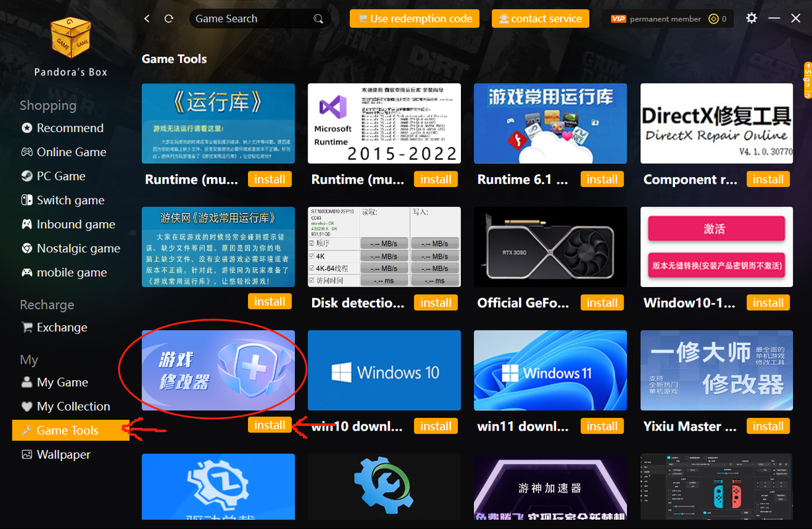
Task: Install Disk detectio... tool
Action: coord(436,303)
